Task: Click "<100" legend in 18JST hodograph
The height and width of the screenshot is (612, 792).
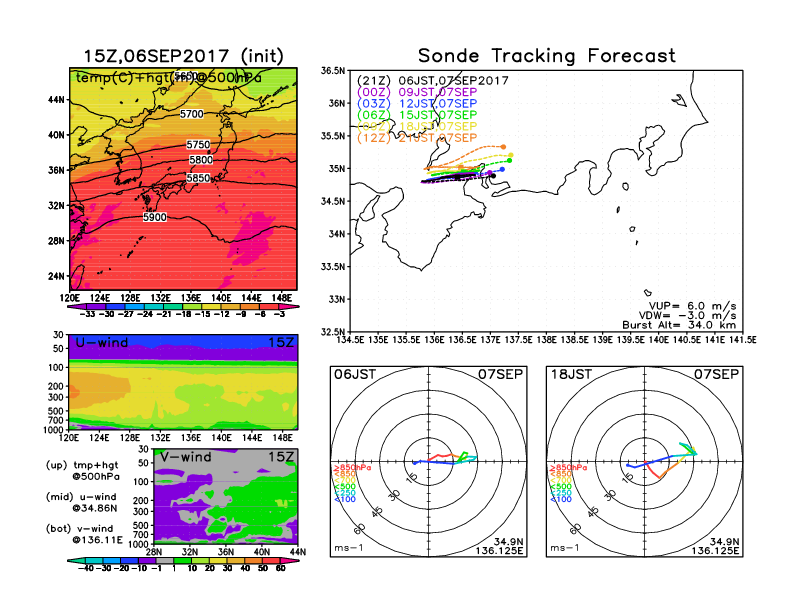Action: (561, 499)
